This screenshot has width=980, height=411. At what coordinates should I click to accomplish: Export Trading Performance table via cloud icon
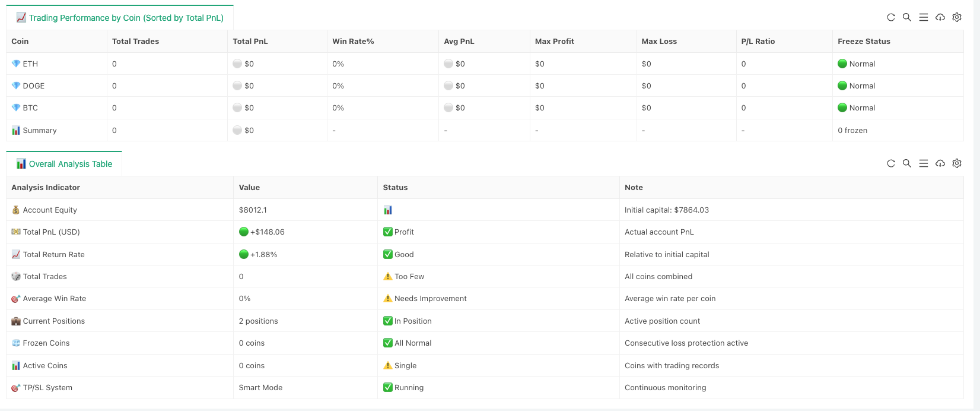pyautogui.click(x=940, y=17)
